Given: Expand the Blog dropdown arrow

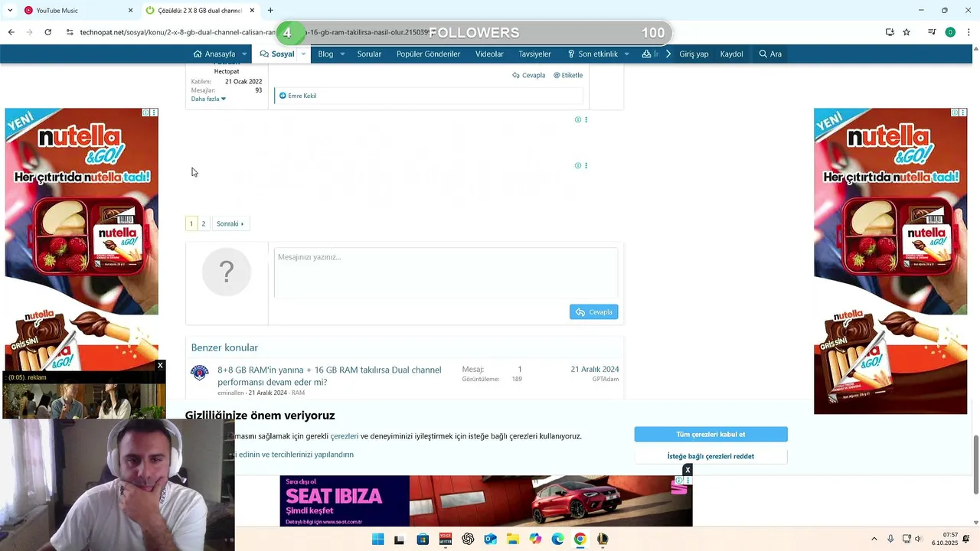Looking at the screenshot, I should 342,54.
